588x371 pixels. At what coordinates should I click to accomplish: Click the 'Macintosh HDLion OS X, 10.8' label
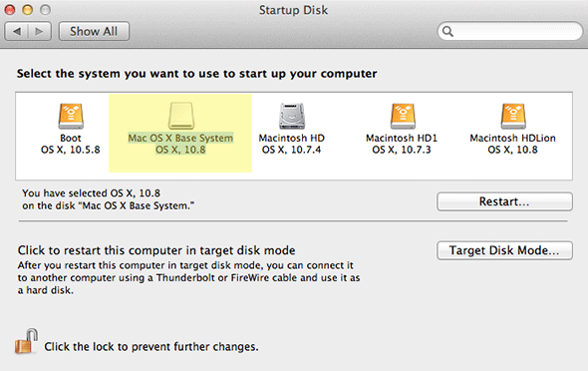click(x=512, y=144)
